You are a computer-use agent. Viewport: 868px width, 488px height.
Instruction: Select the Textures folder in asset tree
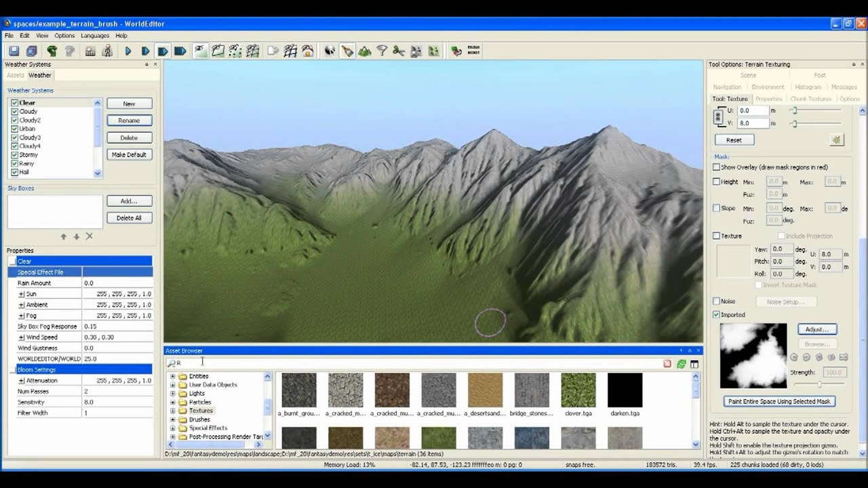pos(201,411)
